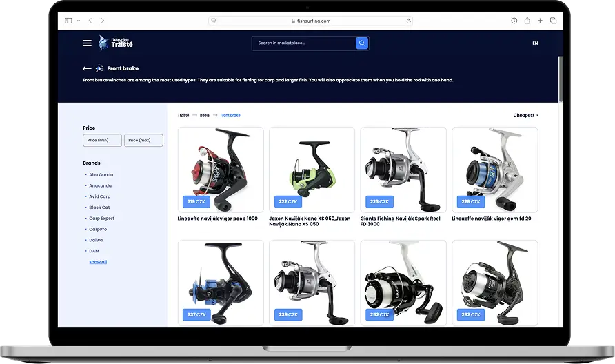615x364 pixels.
Task: Click title Lineaeffe naviják vigor poop 1000
Action: coord(218,219)
